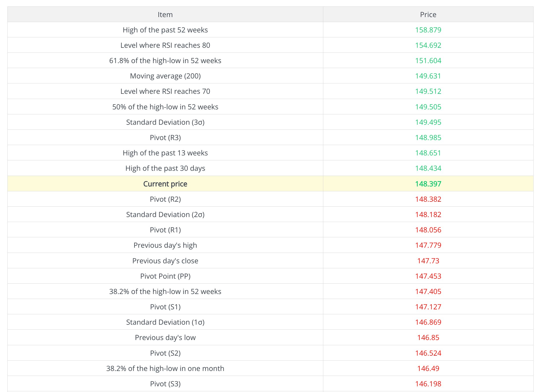Click the Price column header
541x392 pixels.
[x=428, y=15]
